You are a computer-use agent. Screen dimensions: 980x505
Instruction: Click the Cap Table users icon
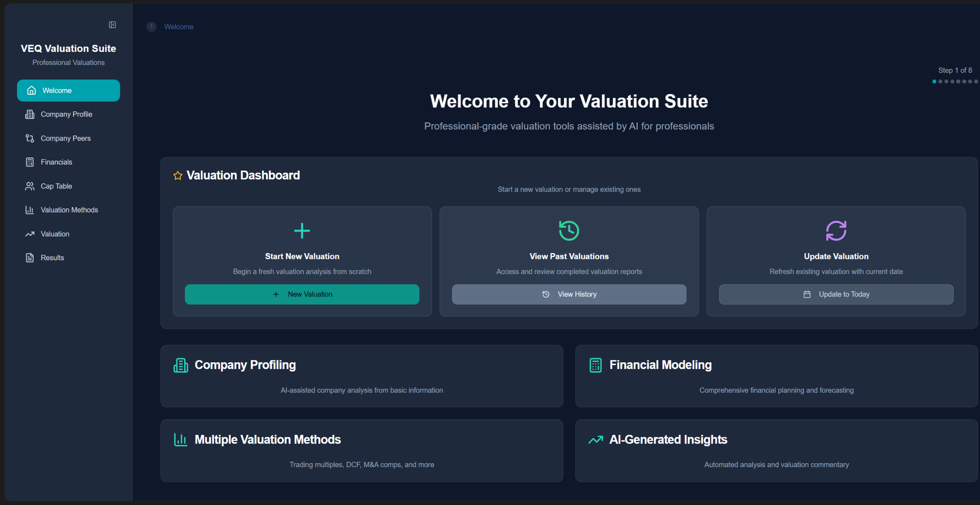pyautogui.click(x=30, y=186)
